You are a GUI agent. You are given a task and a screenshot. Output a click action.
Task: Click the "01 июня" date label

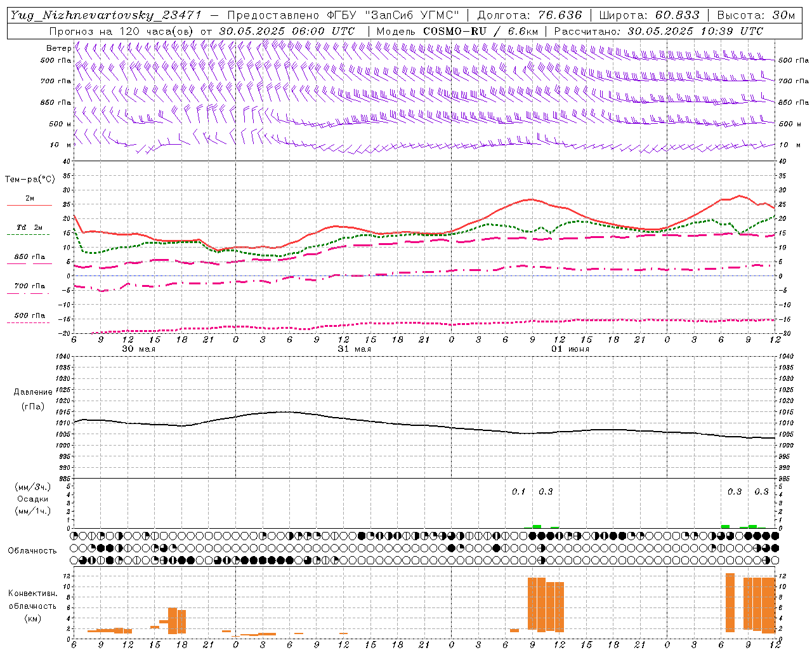coord(570,349)
